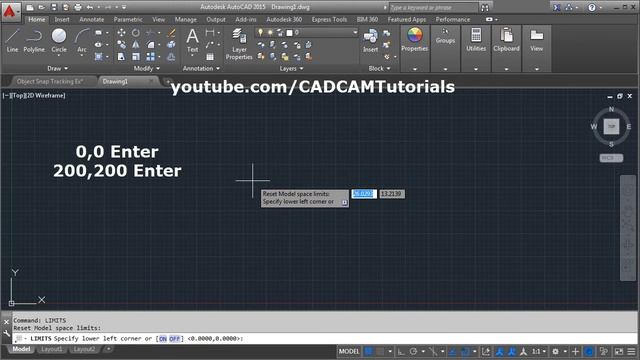Click the MODEL status bar button
The image size is (640, 360).
coord(349,351)
